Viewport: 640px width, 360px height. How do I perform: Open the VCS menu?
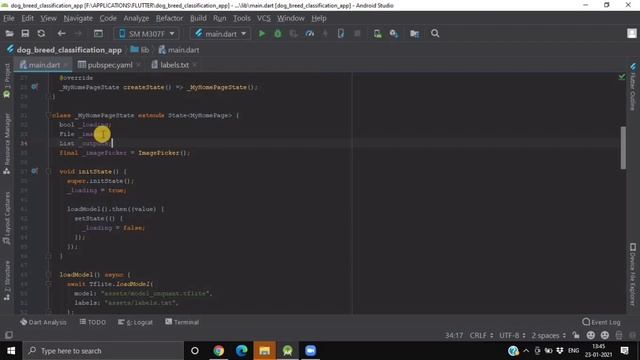264,18
